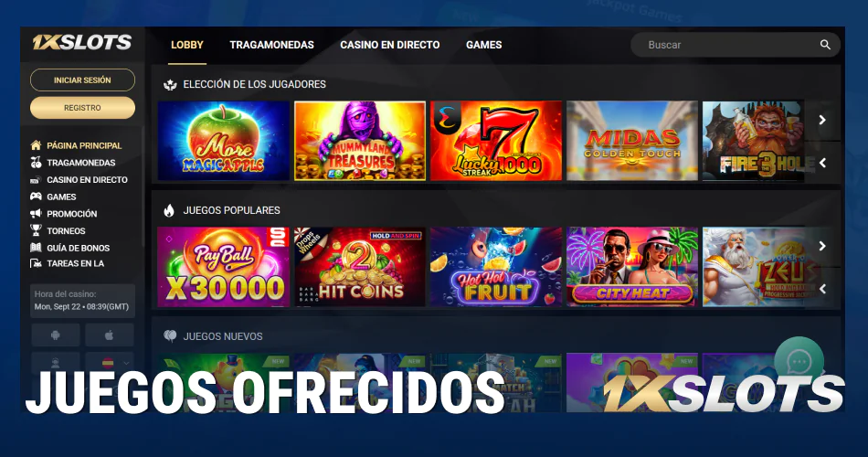Click the Games controller icon in sidebar

coord(36,197)
